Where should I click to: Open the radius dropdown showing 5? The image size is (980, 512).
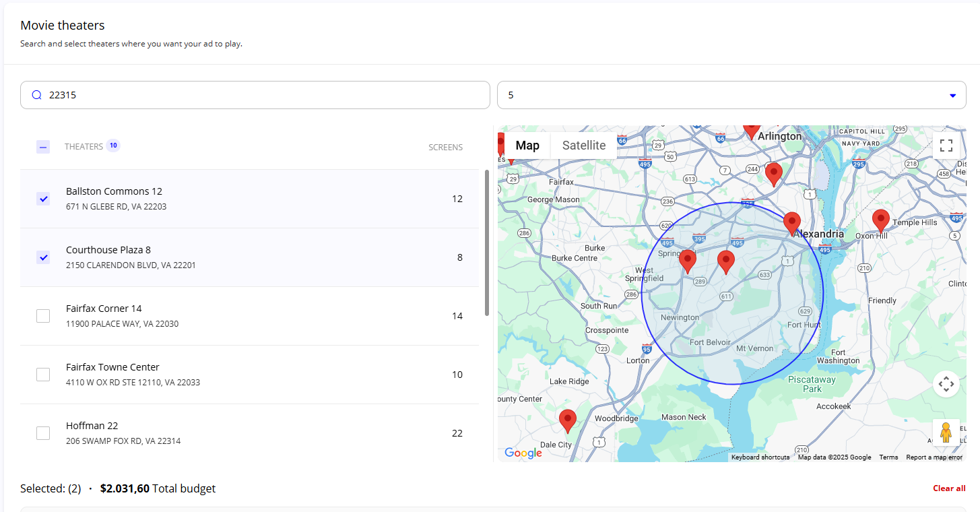[731, 95]
